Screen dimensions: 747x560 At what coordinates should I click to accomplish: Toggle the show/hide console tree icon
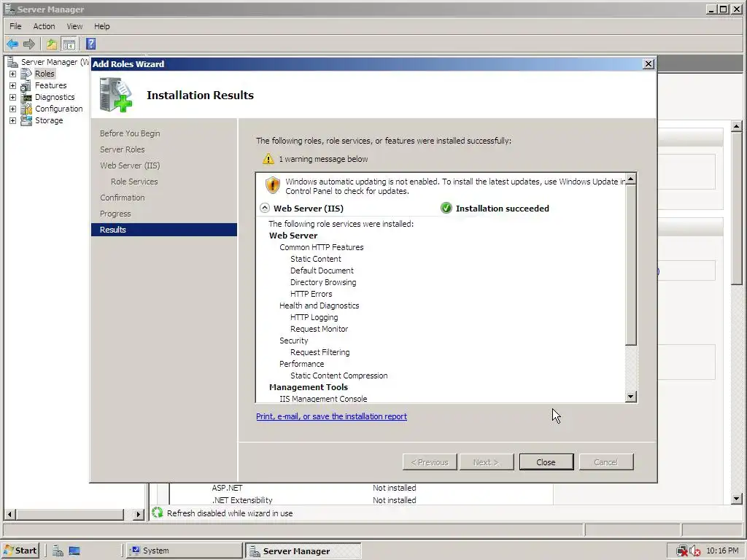coord(69,44)
